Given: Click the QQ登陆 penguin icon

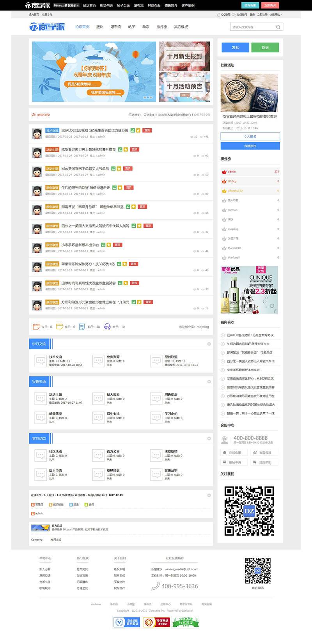Looking at the screenshot, I should click(218, 14).
